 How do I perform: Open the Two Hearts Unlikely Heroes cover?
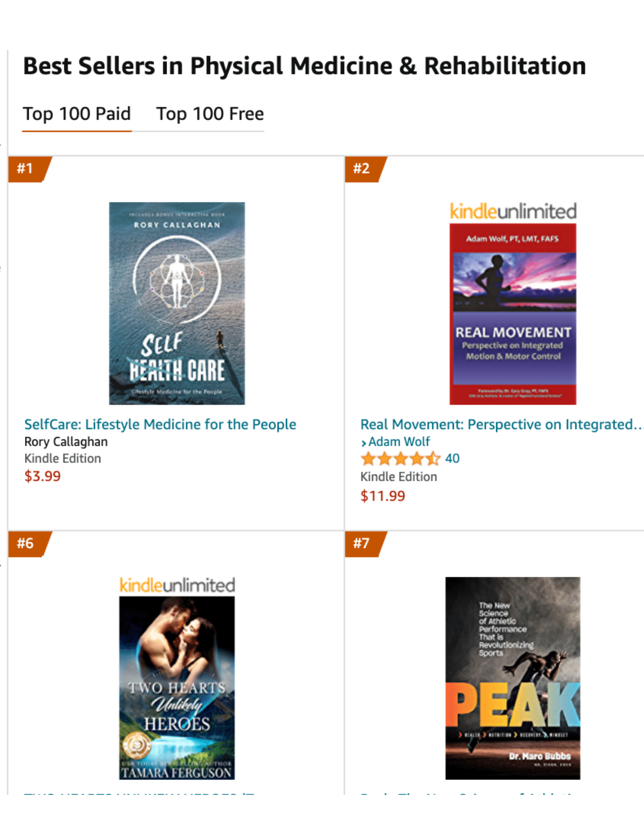177,688
